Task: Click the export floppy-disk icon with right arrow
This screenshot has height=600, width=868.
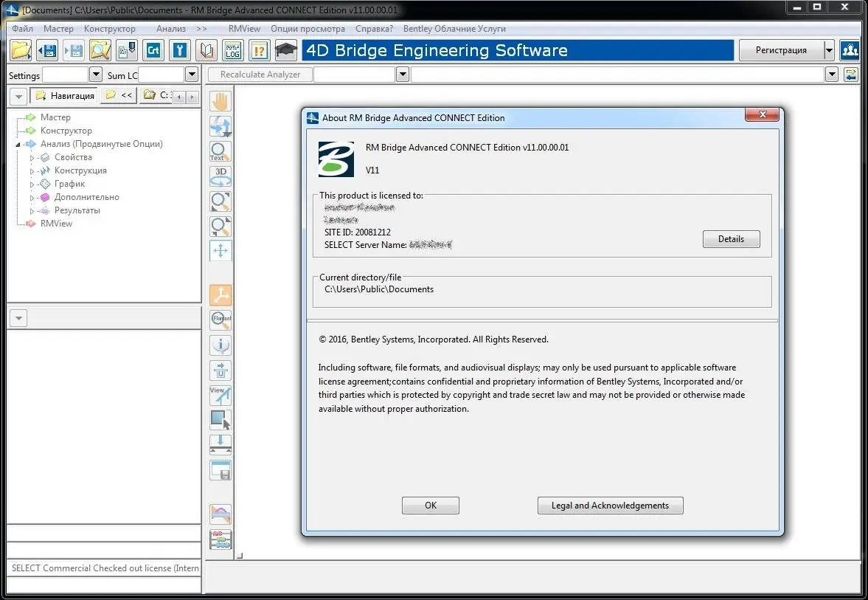Action: coord(74,50)
